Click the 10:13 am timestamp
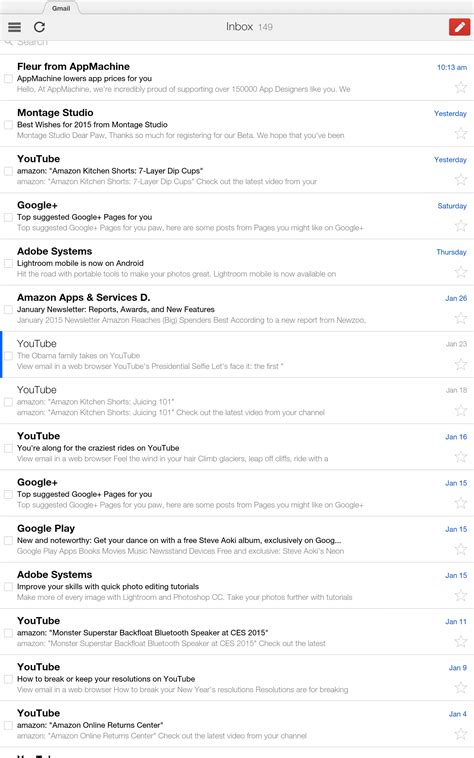Viewport: 474px width, 758px height. coord(452,67)
